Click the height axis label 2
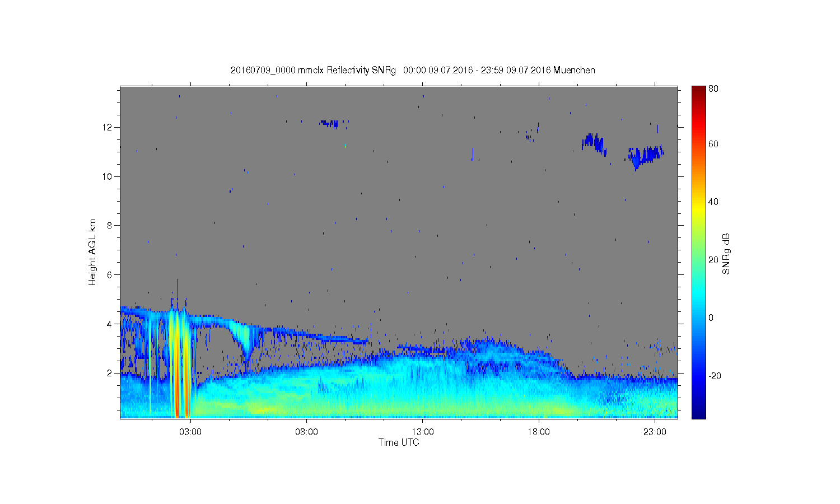This screenshot has width=840, height=504. (x=110, y=373)
